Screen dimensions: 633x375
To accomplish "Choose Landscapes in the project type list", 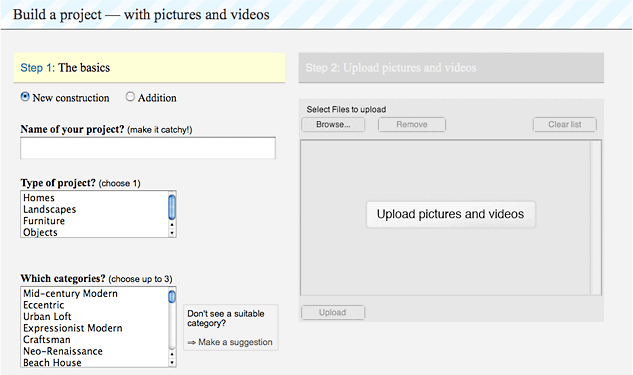I will tap(94, 209).
